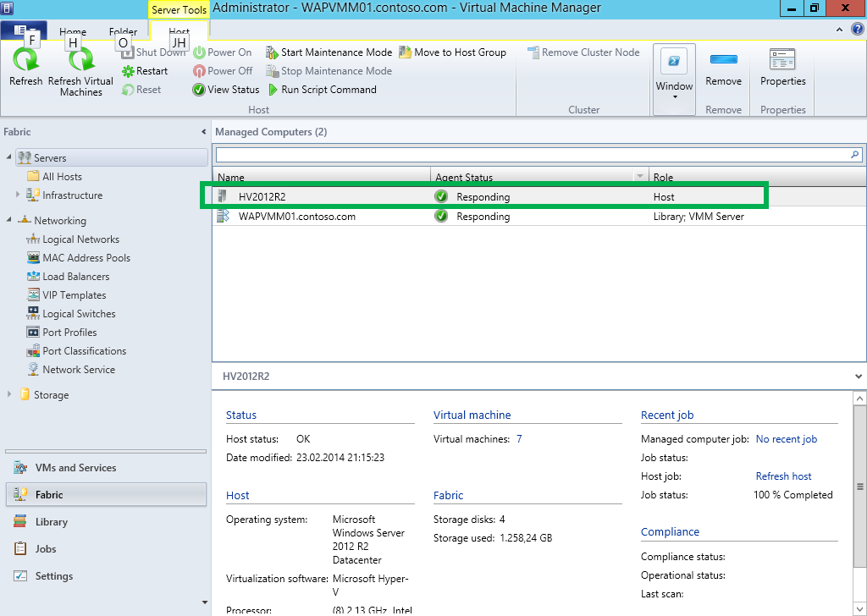Screen dimensions: 867x616
Task: Click Power On ribbon command
Action: click(x=223, y=52)
